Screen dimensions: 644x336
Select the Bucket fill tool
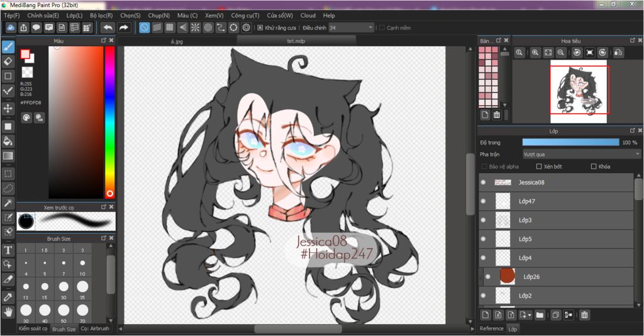[x=8, y=142]
